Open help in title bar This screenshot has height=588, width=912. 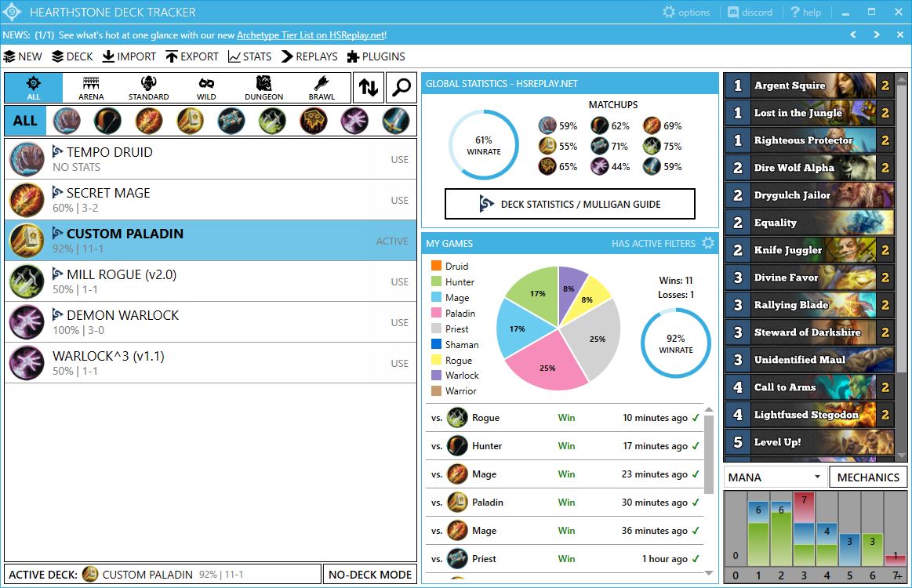[x=805, y=13]
